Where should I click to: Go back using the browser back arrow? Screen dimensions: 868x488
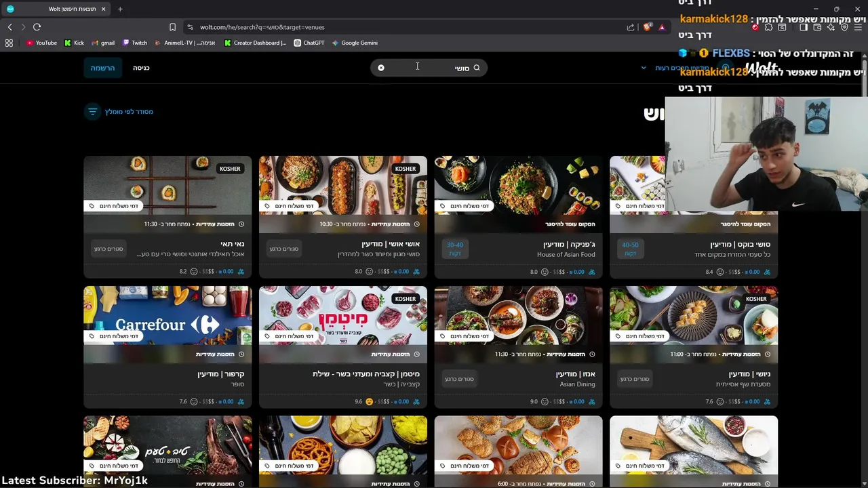[10, 27]
